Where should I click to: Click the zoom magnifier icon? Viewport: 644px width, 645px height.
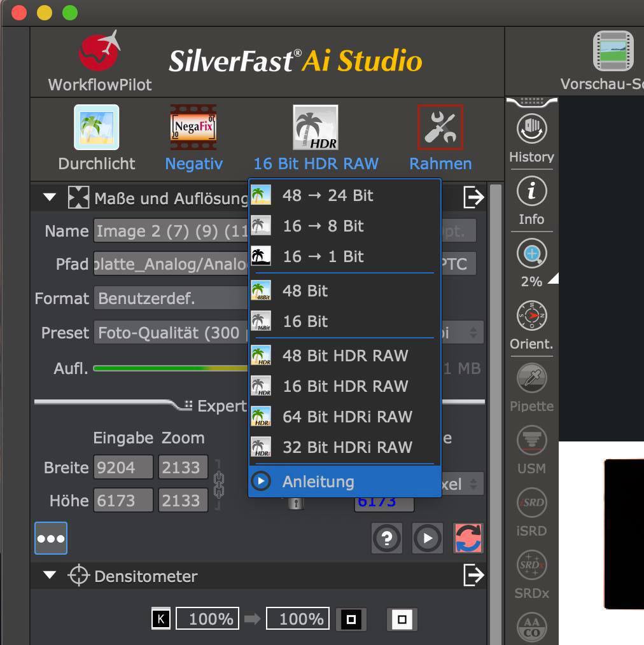pyautogui.click(x=531, y=254)
